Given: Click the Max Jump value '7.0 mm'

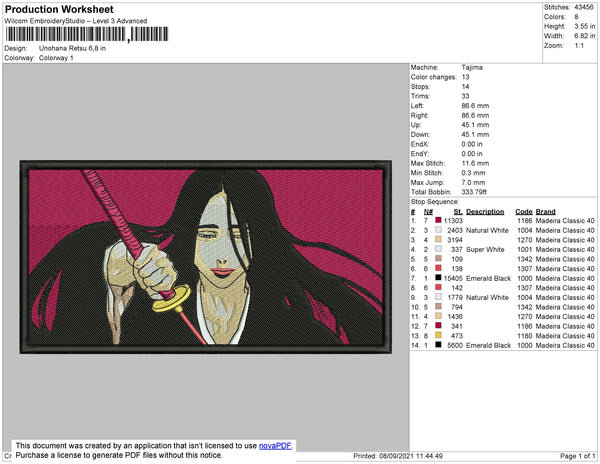Looking at the screenshot, I should tap(473, 182).
